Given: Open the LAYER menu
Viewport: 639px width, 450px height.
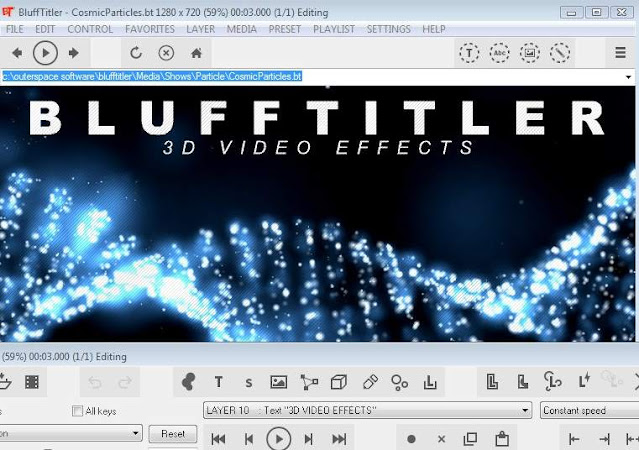Looking at the screenshot, I should [201, 29].
